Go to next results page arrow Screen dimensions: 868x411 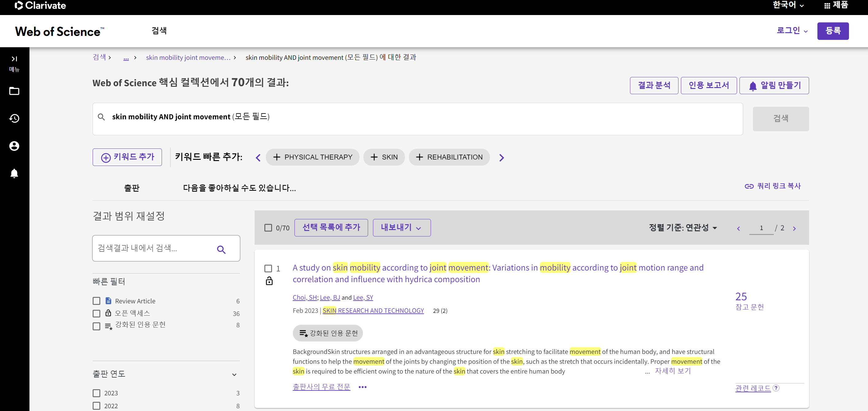(794, 229)
